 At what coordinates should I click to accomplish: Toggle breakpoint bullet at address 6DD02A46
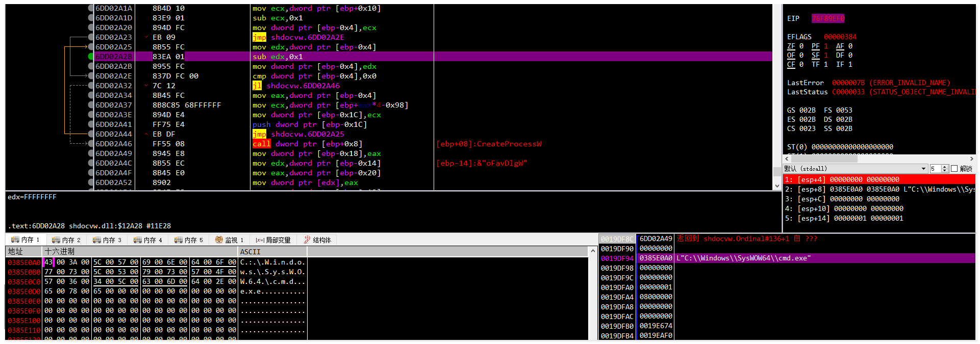91,144
